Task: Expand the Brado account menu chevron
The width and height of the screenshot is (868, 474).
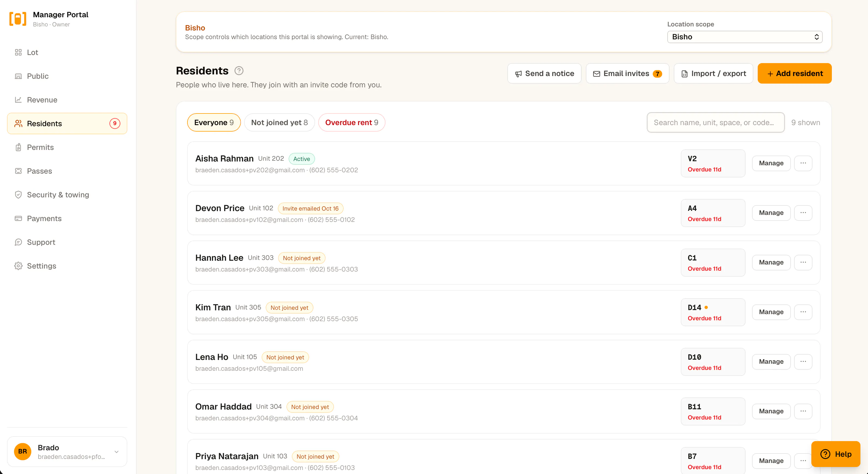Action: (x=117, y=452)
